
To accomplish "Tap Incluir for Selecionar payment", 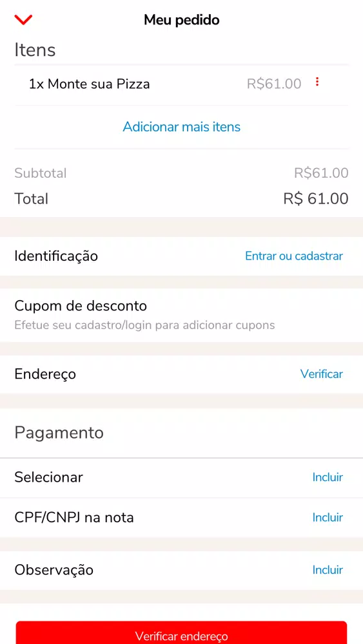I will click(328, 477).
